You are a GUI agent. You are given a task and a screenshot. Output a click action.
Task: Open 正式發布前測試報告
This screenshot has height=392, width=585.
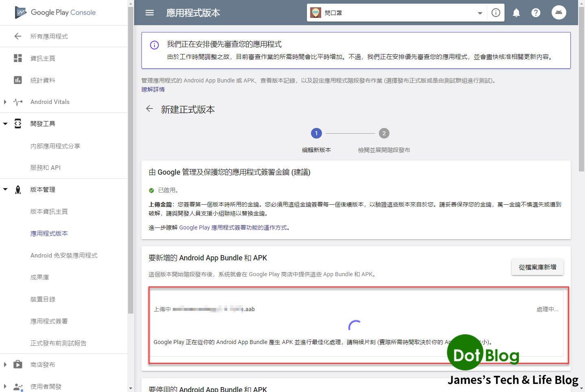58,343
